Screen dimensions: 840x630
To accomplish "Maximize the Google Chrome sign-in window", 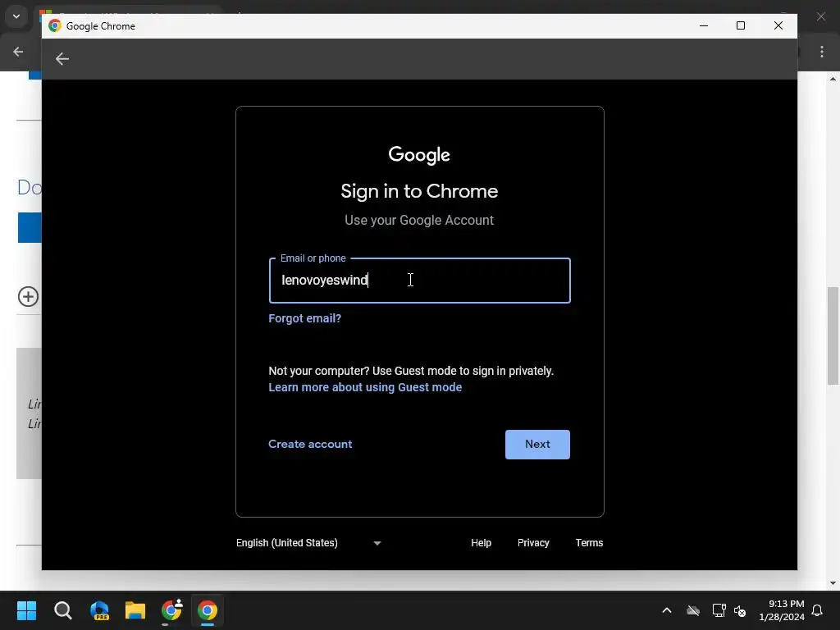I will (741, 25).
